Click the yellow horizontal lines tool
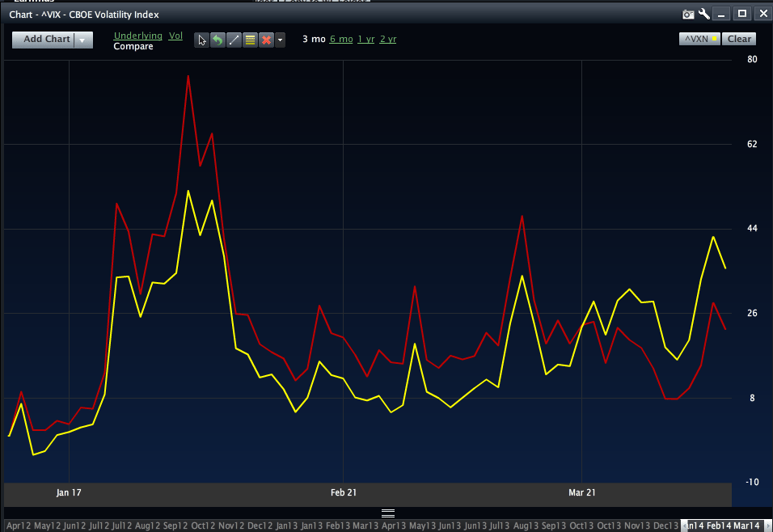773x532 pixels. pos(250,40)
